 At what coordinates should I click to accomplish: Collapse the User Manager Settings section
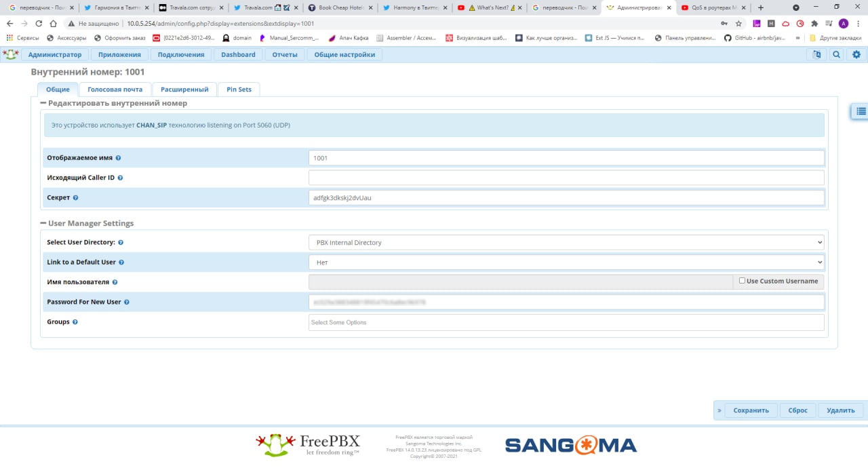pyautogui.click(x=43, y=223)
